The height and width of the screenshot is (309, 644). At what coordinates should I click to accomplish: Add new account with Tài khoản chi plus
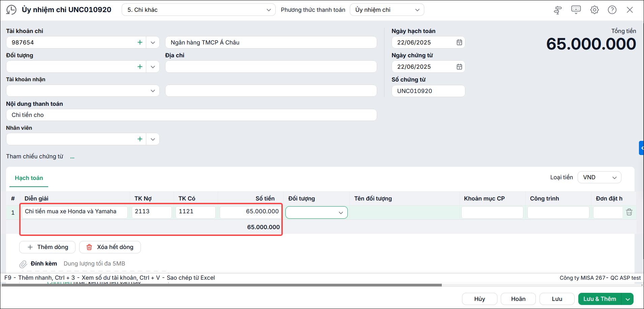pyautogui.click(x=140, y=42)
